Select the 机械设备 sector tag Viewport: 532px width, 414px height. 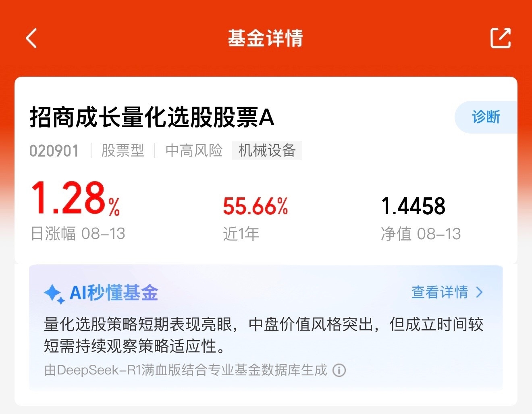pos(267,151)
